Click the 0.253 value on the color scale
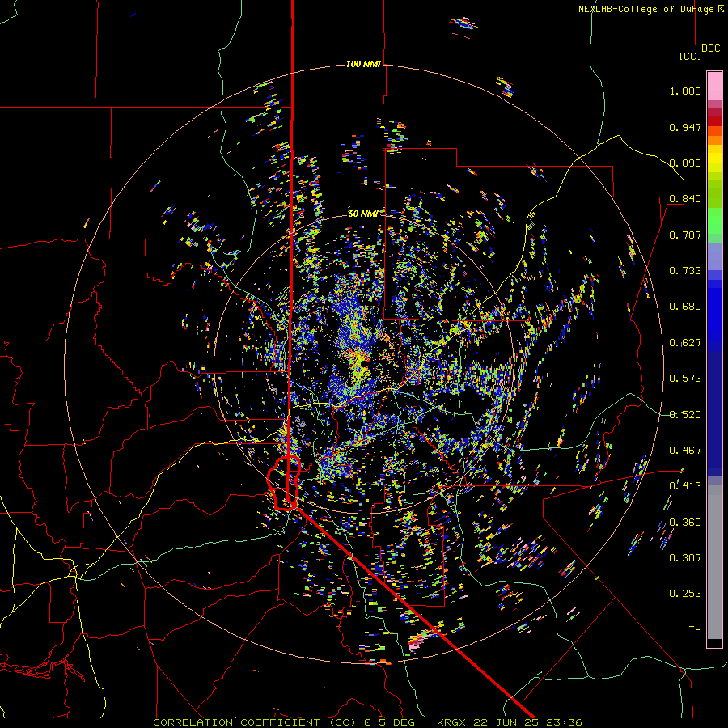The width and height of the screenshot is (728, 728). click(x=685, y=594)
